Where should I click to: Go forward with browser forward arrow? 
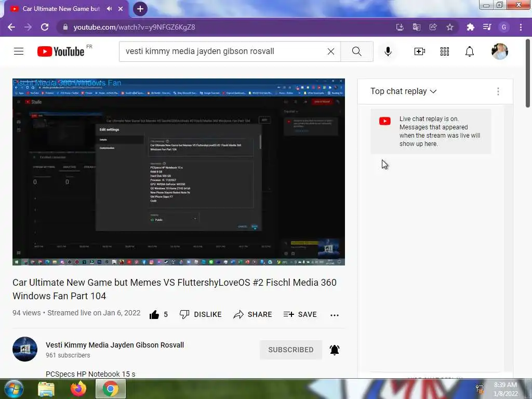tap(28, 27)
